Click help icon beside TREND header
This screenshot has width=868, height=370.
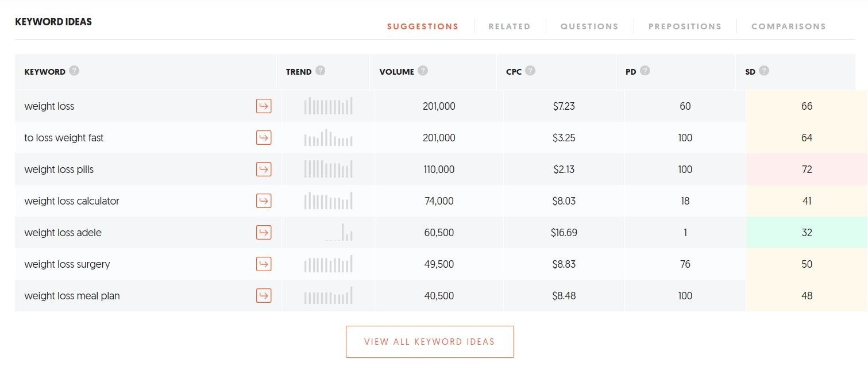point(321,71)
